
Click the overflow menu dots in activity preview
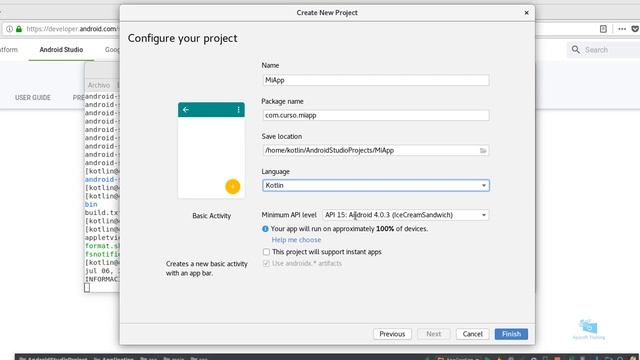click(x=238, y=110)
